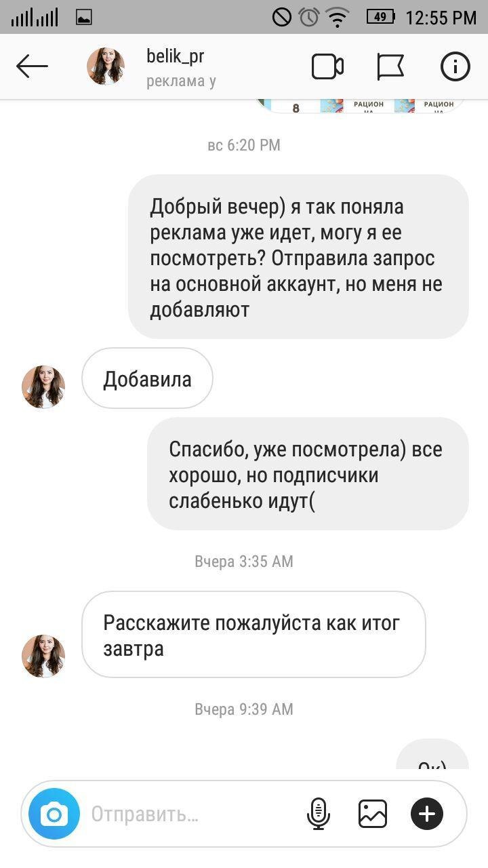
Task: Tap the battery indicator in status bar
Action: click(x=380, y=17)
